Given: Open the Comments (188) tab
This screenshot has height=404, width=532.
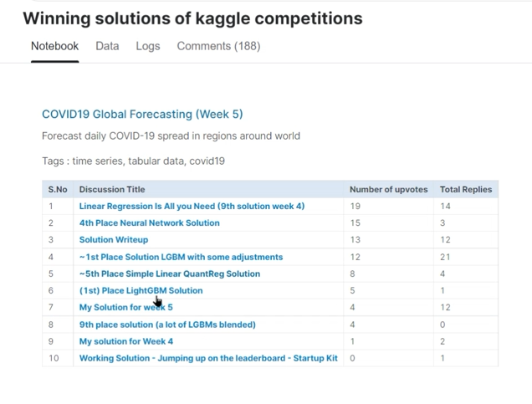Looking at the screenshot, I should point(218,46).
